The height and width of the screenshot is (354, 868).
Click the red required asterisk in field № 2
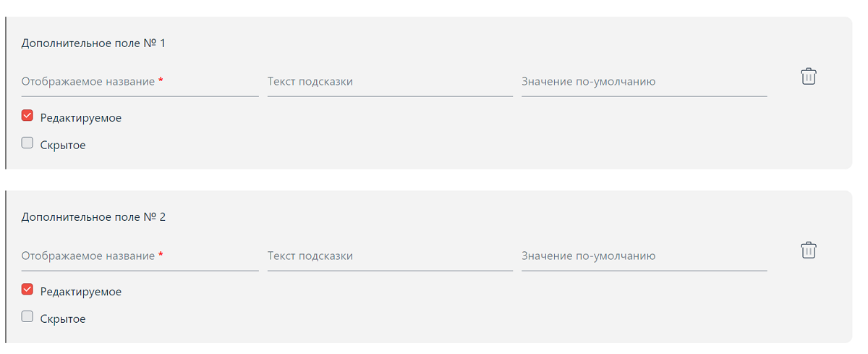[161, 255]
